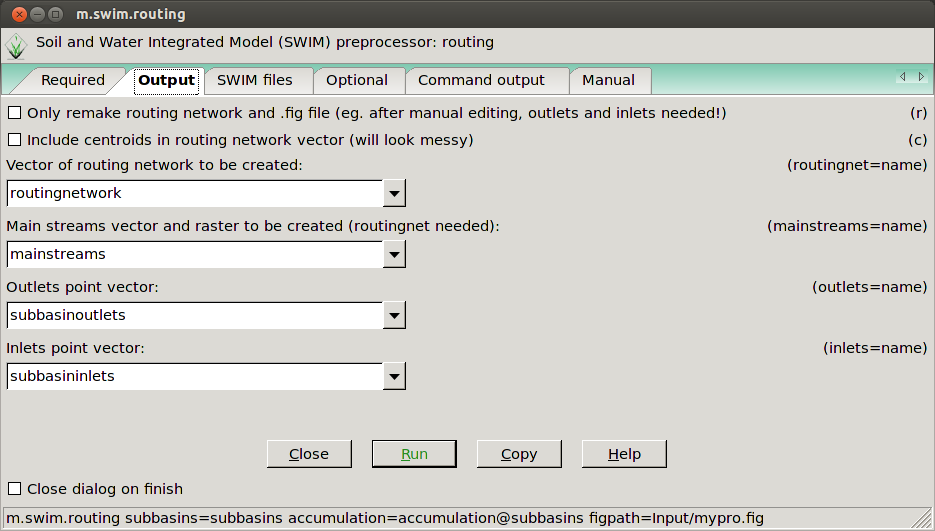Open the subbasininlets dropdown arrow

click(395, 377)
